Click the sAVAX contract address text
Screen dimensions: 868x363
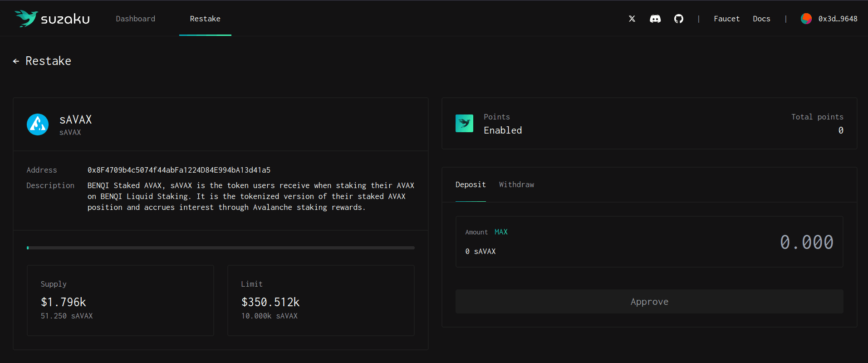click(x=179, y=170)
